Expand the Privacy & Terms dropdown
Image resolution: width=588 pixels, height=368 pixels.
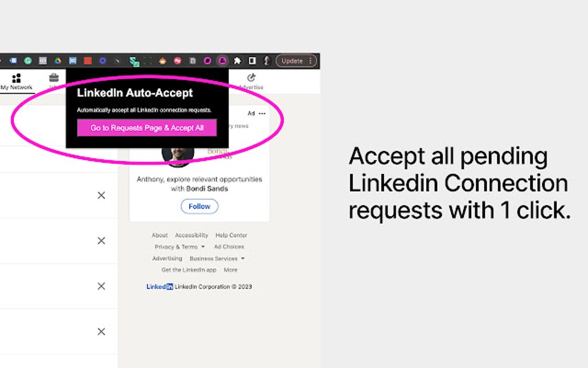click(x=179, y=247)
